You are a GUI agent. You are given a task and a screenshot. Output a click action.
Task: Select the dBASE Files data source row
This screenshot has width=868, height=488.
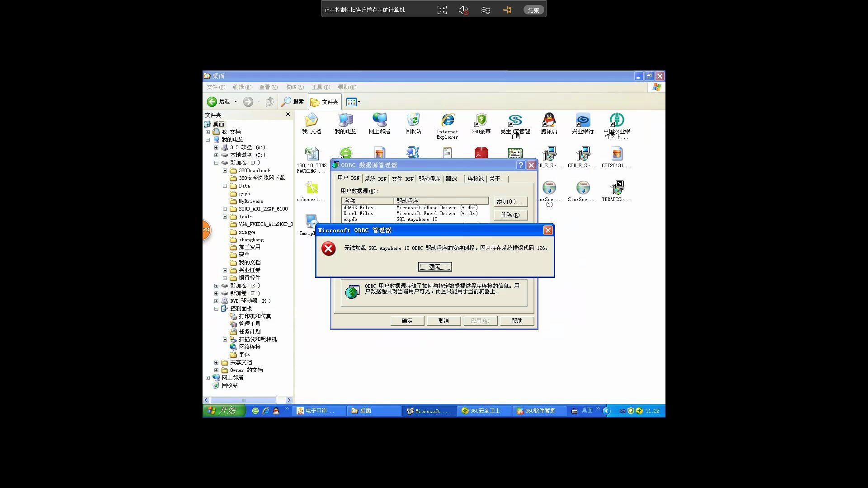point(415,208)
